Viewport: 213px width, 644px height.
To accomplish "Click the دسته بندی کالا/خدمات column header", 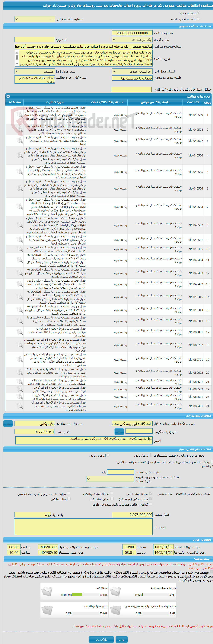I will tap(107, 102).
